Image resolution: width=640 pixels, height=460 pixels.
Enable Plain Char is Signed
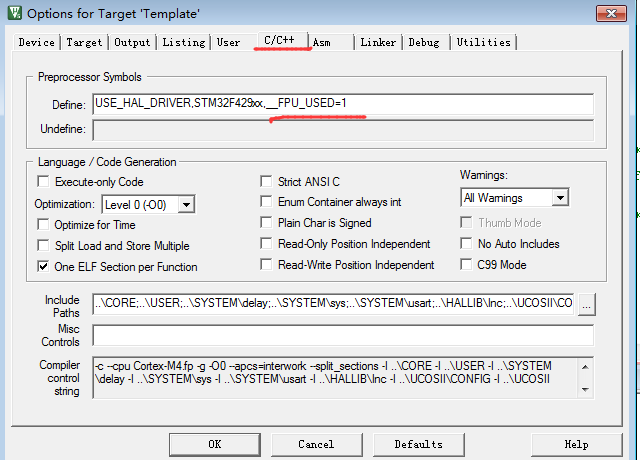(x=266, y=222)
